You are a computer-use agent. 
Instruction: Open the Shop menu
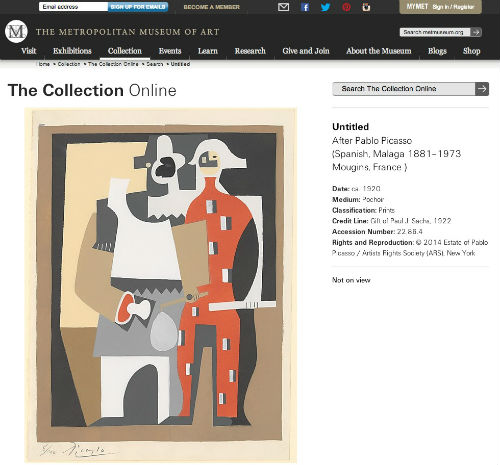(471, 51)
